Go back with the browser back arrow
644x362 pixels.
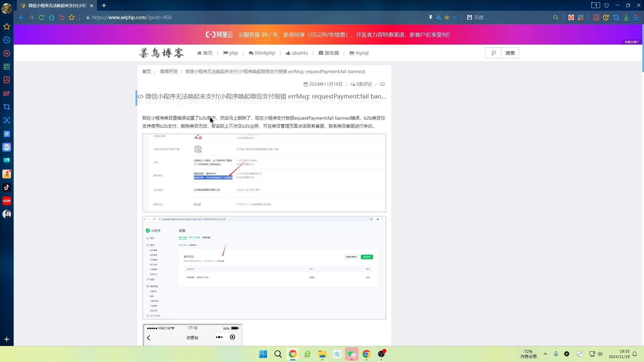point(21,17)
